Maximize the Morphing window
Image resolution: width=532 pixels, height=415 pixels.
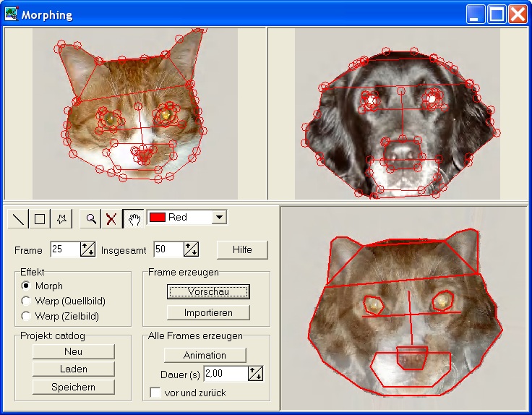pyautogui.click(x=497, y=14)
